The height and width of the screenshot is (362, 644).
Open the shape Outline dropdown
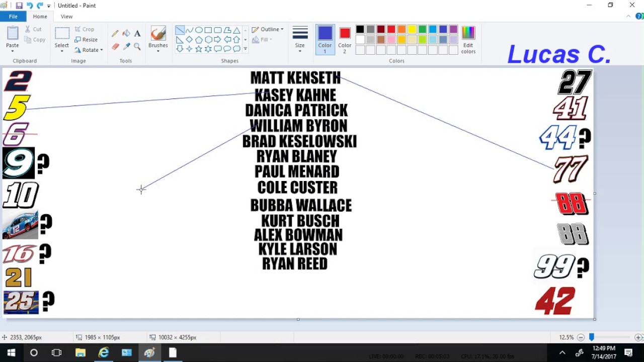(x=268, y=29)
